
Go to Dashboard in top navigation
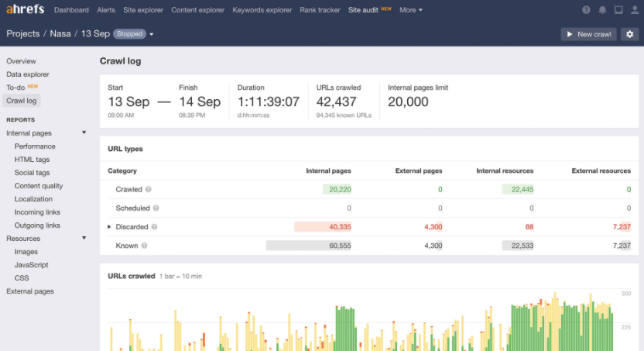tap(71, 10)
